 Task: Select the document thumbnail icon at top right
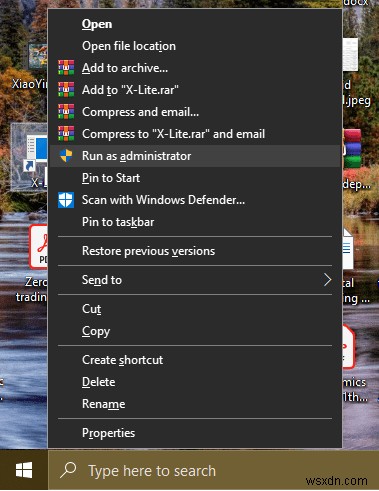[x=351, y=54]
